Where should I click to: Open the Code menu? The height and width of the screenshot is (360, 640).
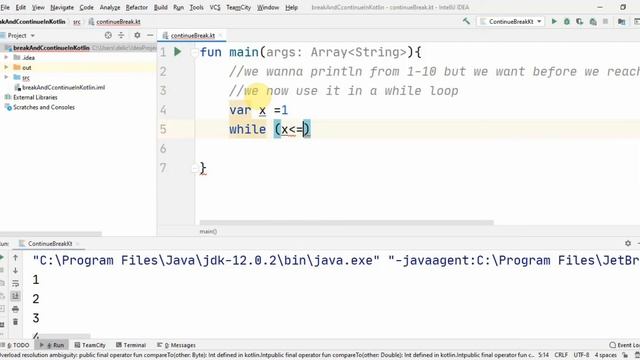tap(86, 7)
